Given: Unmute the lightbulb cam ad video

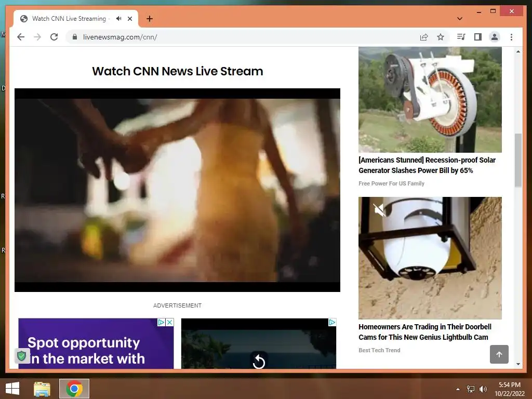Looking at the screenshot, I should (x=380, y=210).
